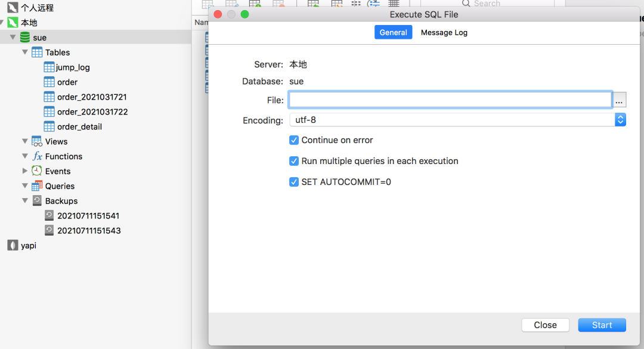Click the Events clock icon

click(x=37, y=171)
